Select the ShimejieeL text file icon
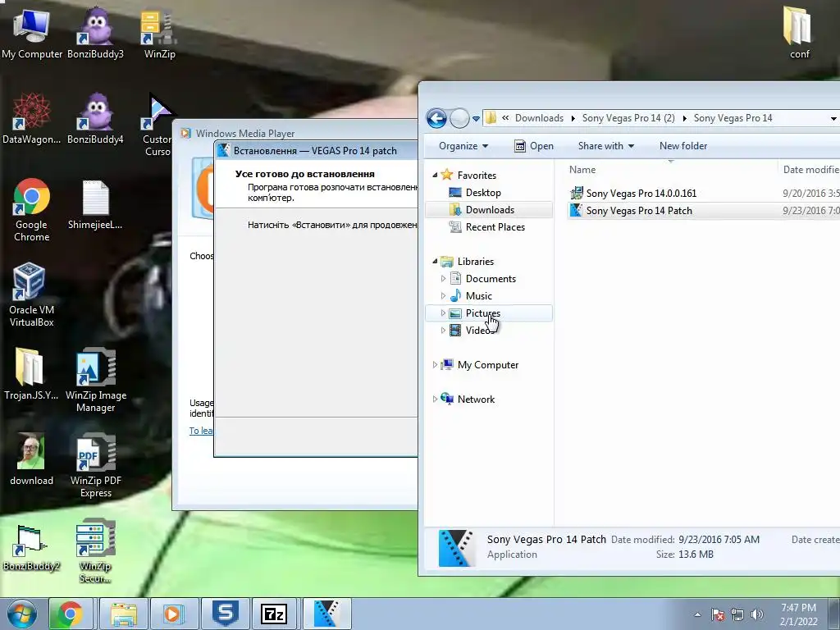 pyautogui.click(x=95, y=204)
